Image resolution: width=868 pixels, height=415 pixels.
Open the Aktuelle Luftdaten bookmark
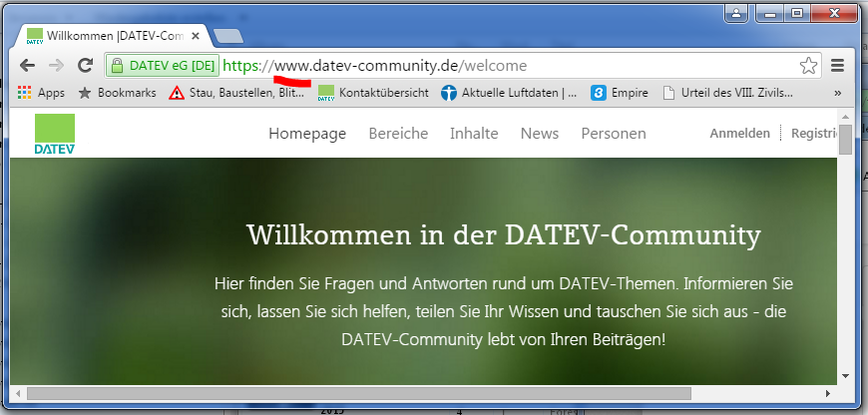(x=509, y=93)
